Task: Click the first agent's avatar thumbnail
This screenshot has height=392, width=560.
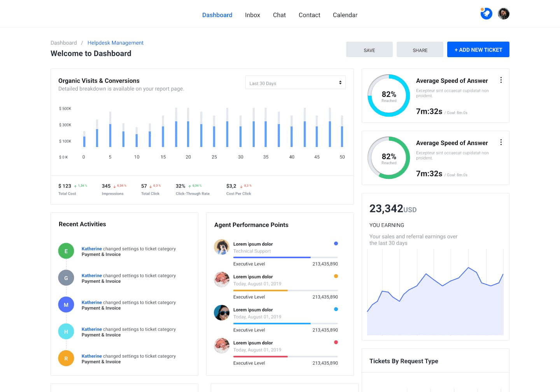Action: (221, 247)
